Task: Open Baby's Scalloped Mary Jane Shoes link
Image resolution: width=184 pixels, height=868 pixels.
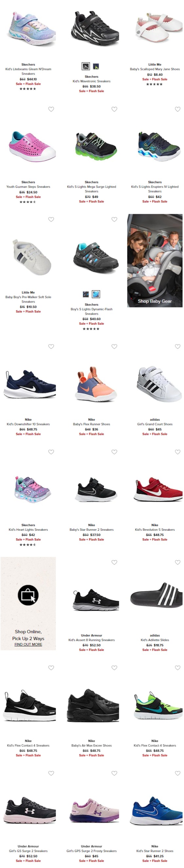Action: pos(155,69)
